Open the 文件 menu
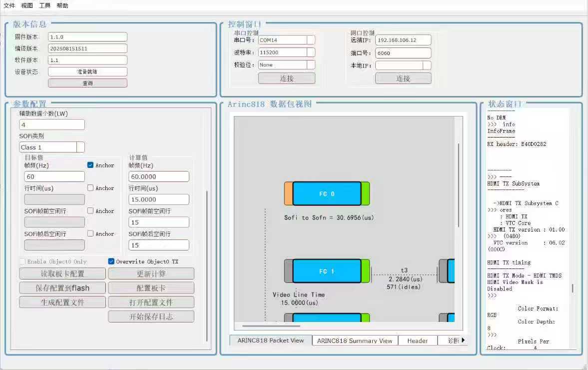The width and height of the screenshot is (588, 370). (x=9, y=5)
